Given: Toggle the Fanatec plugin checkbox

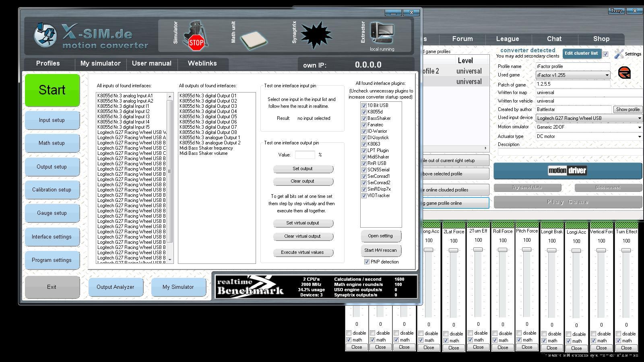Looking at the screenshot, I should click(364, 125).
